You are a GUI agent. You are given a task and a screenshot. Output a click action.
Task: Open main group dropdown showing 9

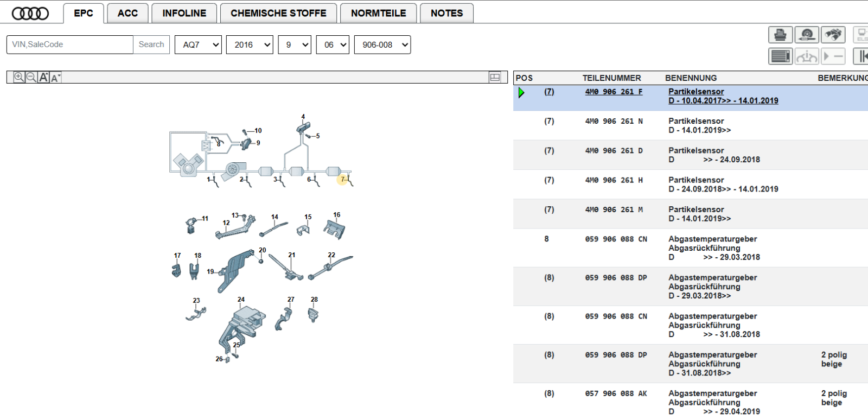(x=295, y=45)
